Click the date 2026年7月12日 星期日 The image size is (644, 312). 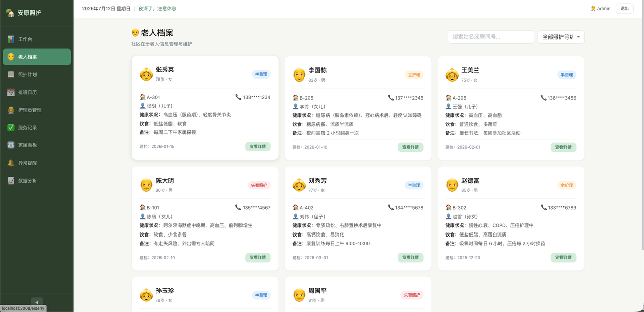[106, 9]
